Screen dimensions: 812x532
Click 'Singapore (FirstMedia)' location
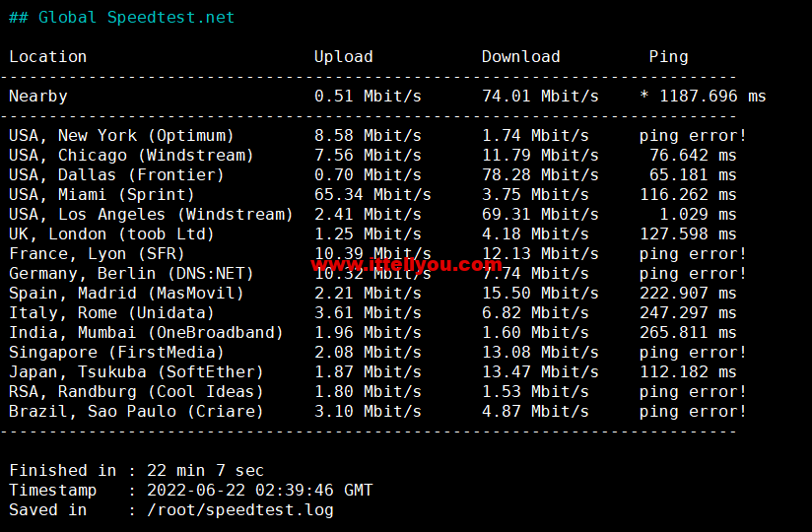pyautogui.click(x=116, y=353)
